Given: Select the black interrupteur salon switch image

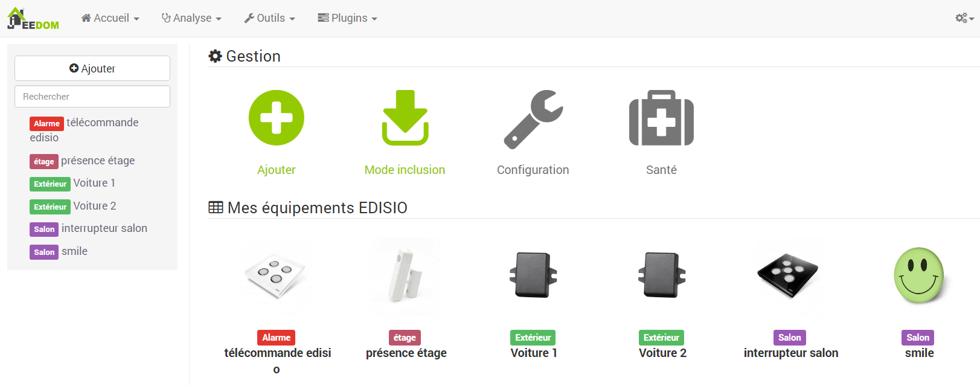Looking at the screenshot, I should tap(788, 275).
